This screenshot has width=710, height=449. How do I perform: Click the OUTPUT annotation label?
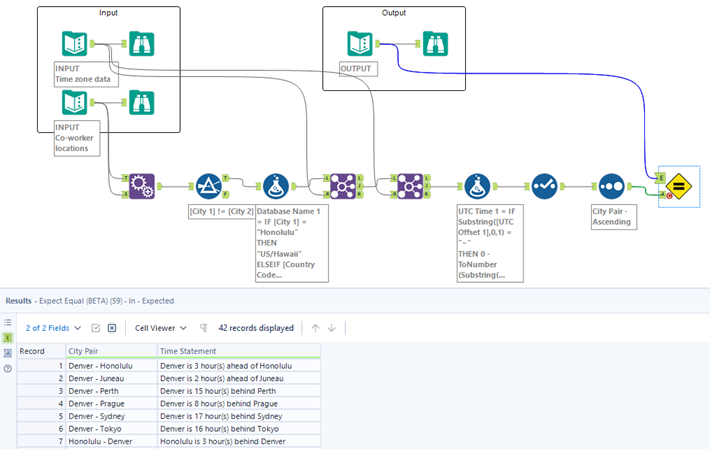[x=358, y=69]
